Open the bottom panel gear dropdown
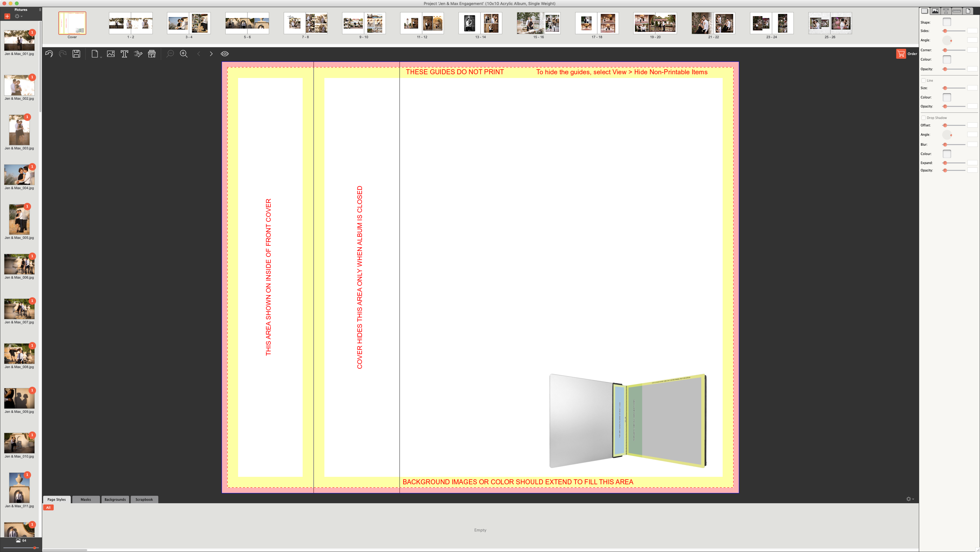The height and width of the screenshot is (552, 980). [910, 499]
